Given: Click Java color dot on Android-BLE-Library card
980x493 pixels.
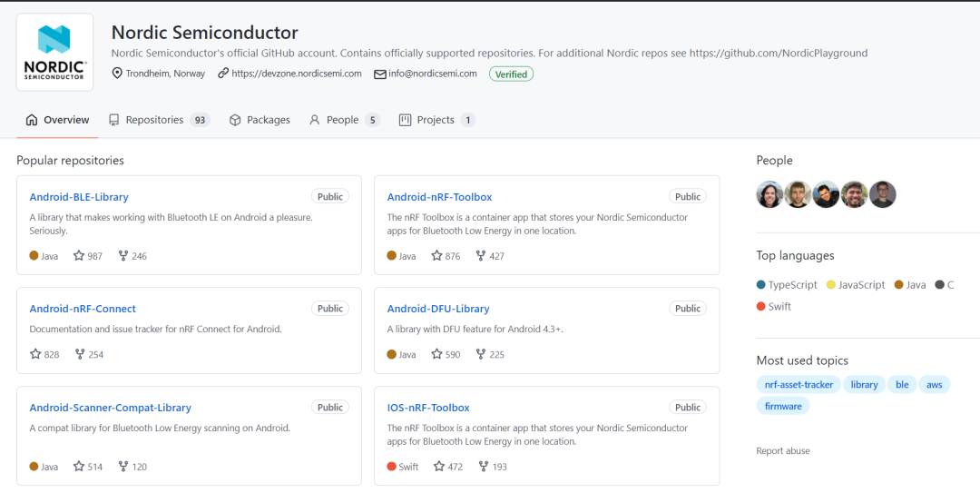Looking at the screenshot, I should point(34,255).
